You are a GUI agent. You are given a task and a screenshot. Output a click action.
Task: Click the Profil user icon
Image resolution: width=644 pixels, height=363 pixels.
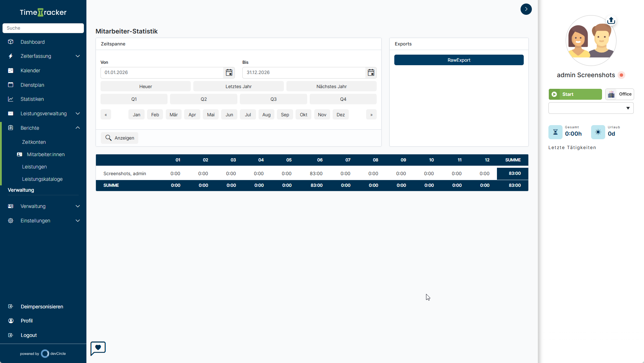pos(11,321)
